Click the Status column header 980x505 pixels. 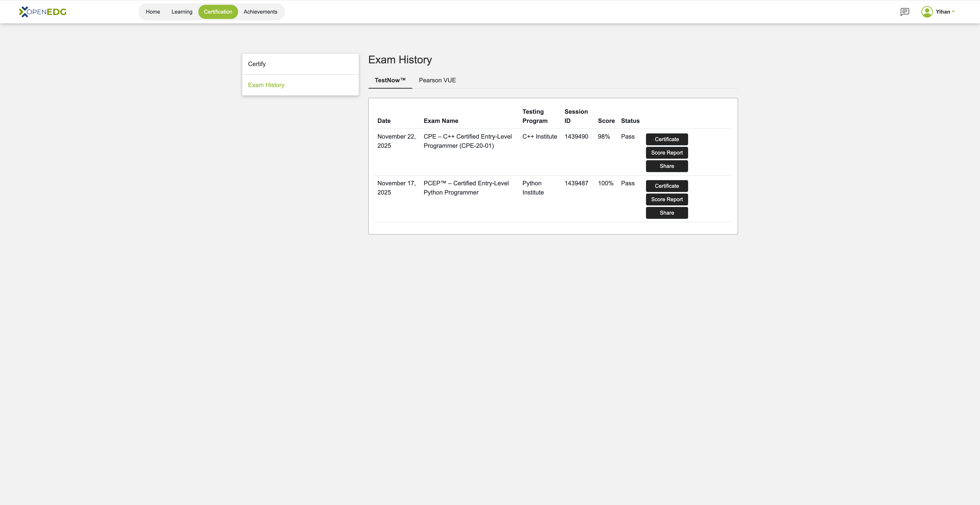click(x=630, y=121)
